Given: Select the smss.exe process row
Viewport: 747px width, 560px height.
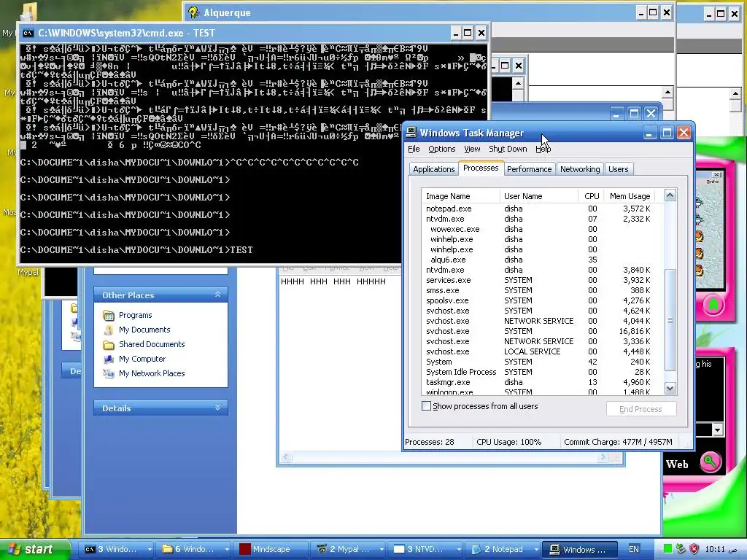Looking at the screenshot, I should coord(538,290).
